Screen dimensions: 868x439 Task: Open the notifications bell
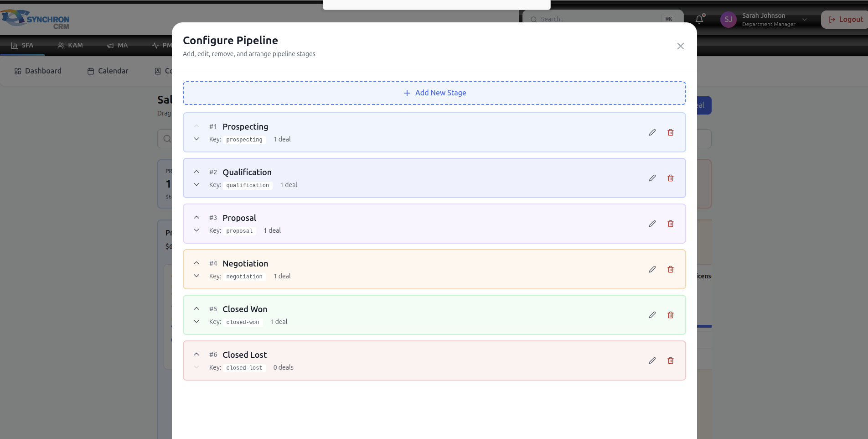pyautogui.click(x=699, y=19)
